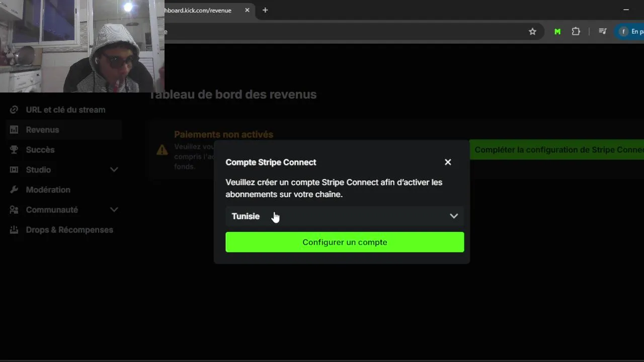Open the browser extensions puzzle icon
This screenshot has width=644, height=362.
pyautogui.click(x=576, y=32)
